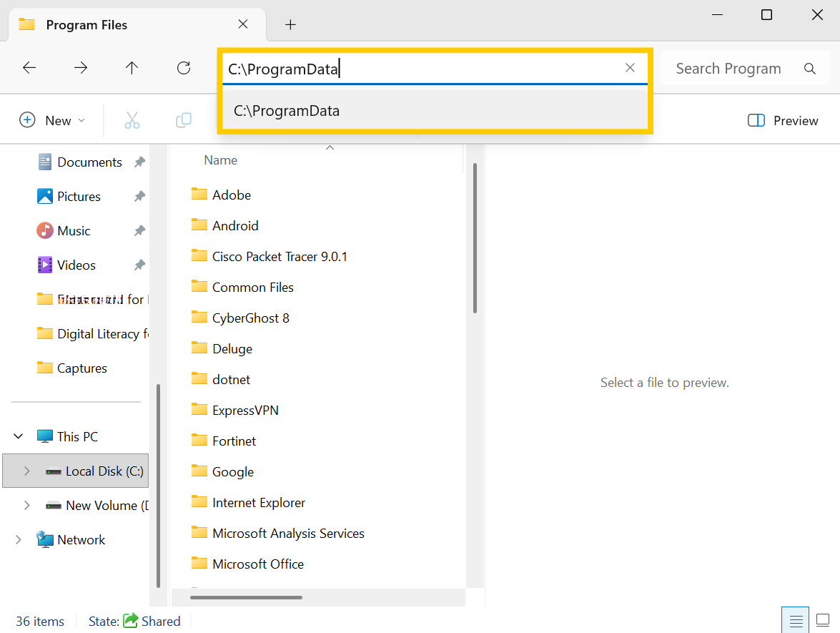
Task: Close the Program Files tab
Action: pyautogui.click(x=242, y=24)
